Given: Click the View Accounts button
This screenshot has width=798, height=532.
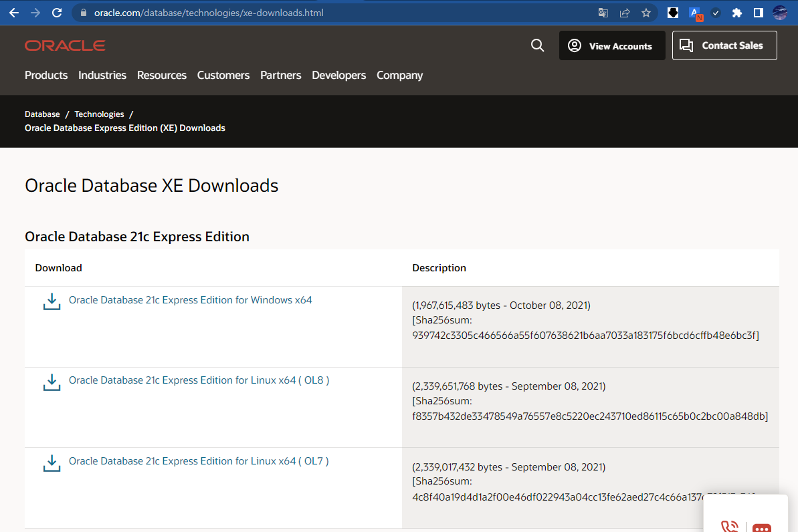Looking at the screenshot, I should [x=612, y=45].
